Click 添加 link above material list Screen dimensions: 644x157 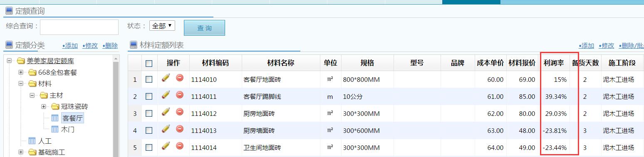tap(587, 46)
